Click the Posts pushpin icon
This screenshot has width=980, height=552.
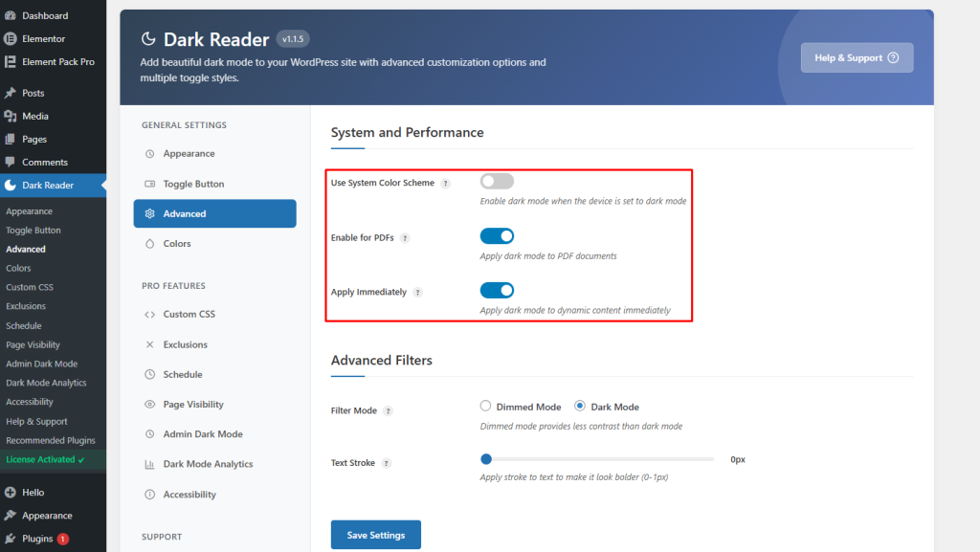point(10,93)
